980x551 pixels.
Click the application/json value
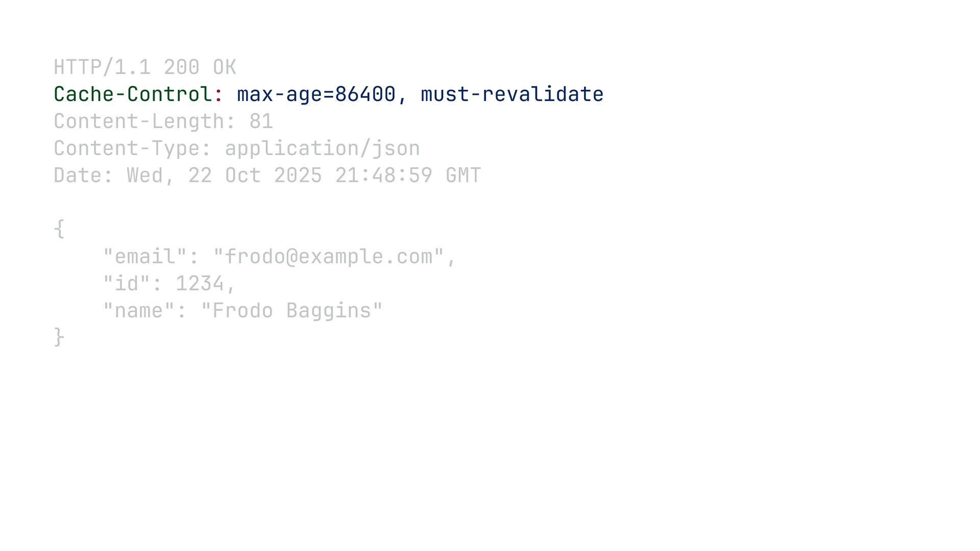[323, 149]
